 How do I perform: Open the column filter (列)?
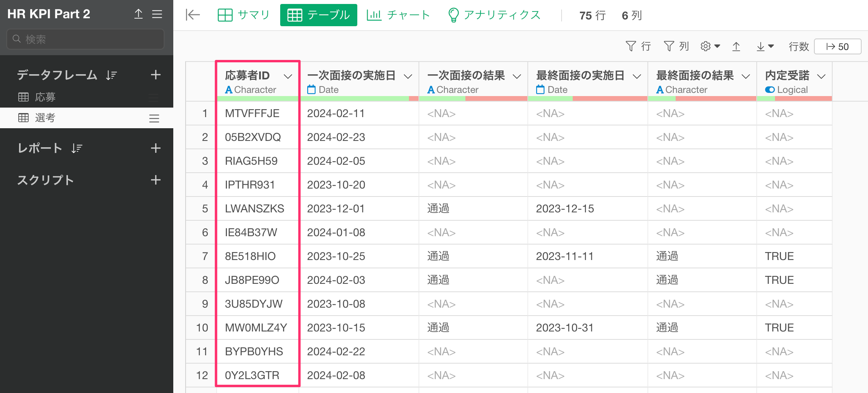(676, 46)
